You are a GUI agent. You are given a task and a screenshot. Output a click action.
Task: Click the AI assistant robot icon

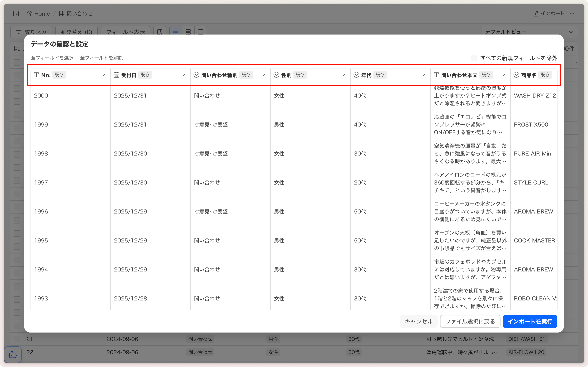click(x=13, y=355)
